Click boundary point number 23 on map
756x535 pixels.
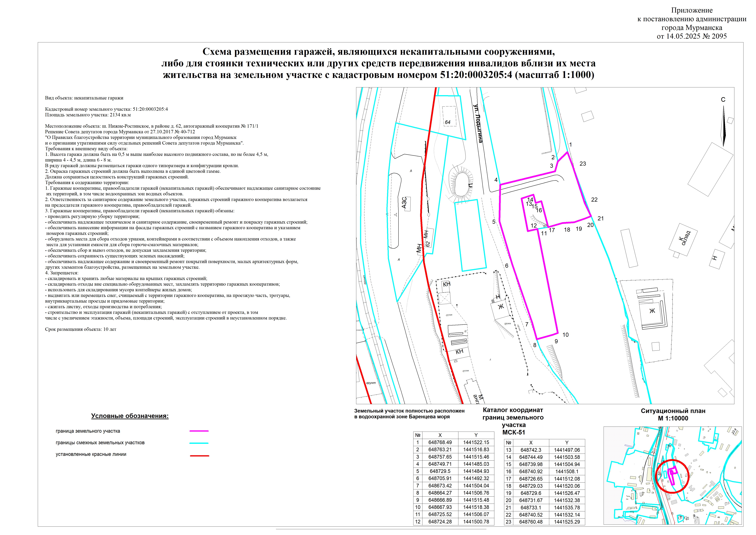tap(582, 164)
